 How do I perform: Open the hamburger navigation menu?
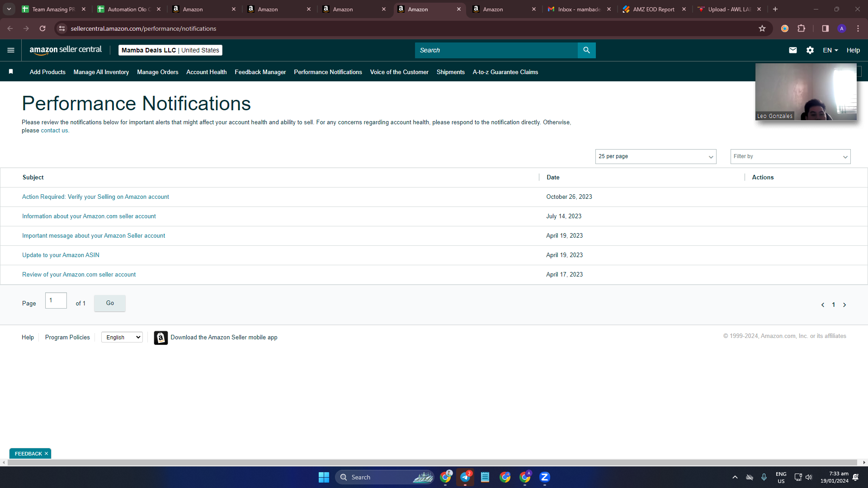tap(11, 50)
